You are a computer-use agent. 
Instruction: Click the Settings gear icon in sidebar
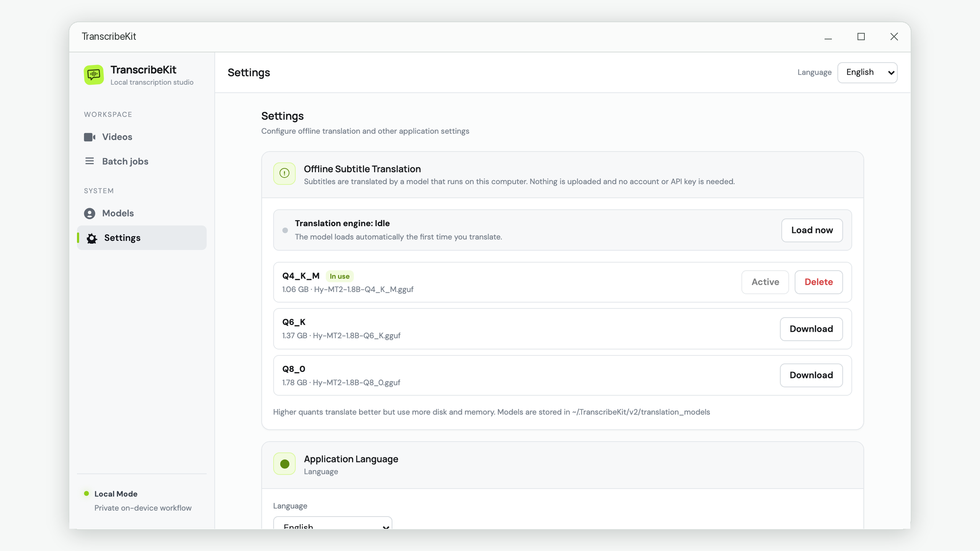[92, 238]
